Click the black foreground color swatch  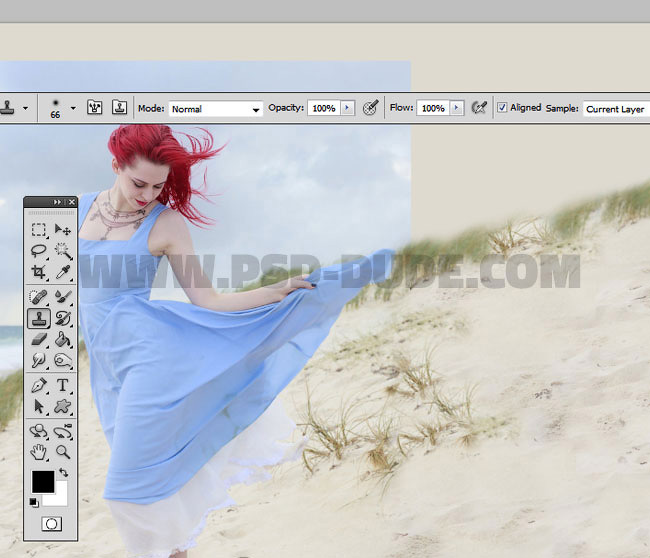43,482
